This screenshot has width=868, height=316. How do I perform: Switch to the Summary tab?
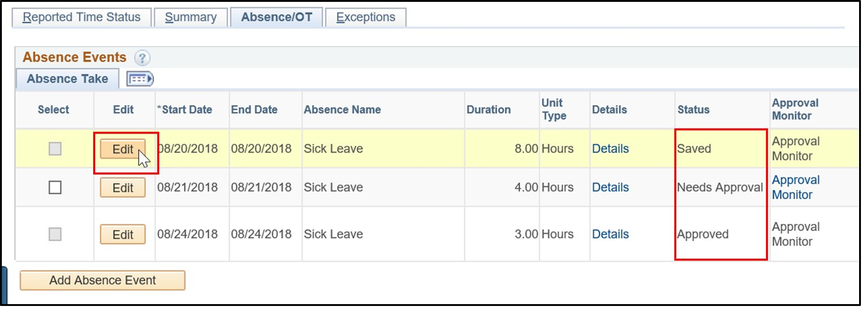tap(191, 17)
